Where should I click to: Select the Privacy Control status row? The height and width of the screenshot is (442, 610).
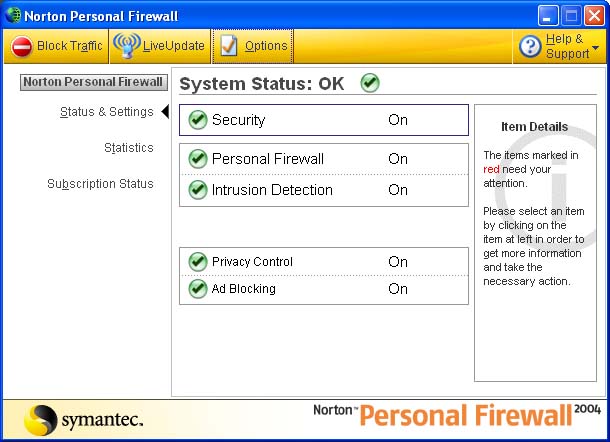point(323,262)
